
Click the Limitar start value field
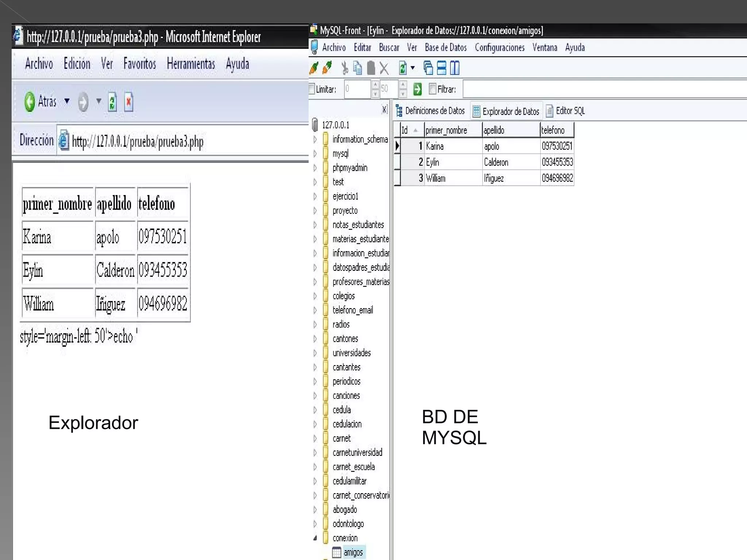[357, 89]
